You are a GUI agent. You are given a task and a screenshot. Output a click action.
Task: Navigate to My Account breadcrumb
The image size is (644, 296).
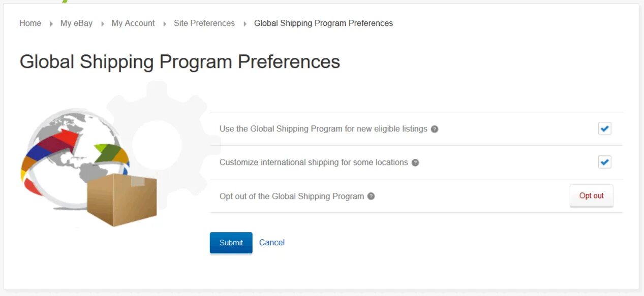click(x=133, y=23)
